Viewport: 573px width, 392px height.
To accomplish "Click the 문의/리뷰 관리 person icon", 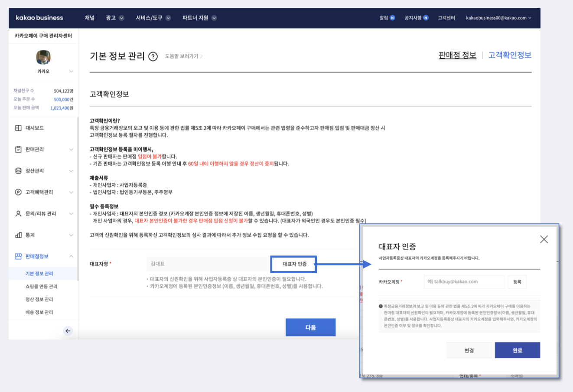I will 18,214.
